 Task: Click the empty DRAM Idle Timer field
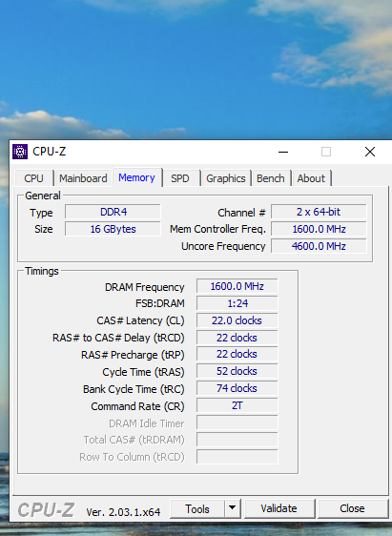click(x=237, y=423)
